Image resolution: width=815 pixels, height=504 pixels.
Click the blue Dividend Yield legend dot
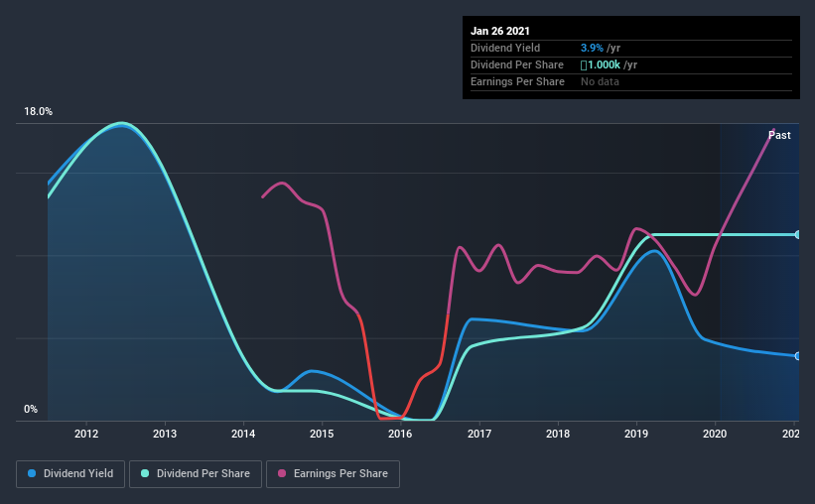click(x=32, y=473)
